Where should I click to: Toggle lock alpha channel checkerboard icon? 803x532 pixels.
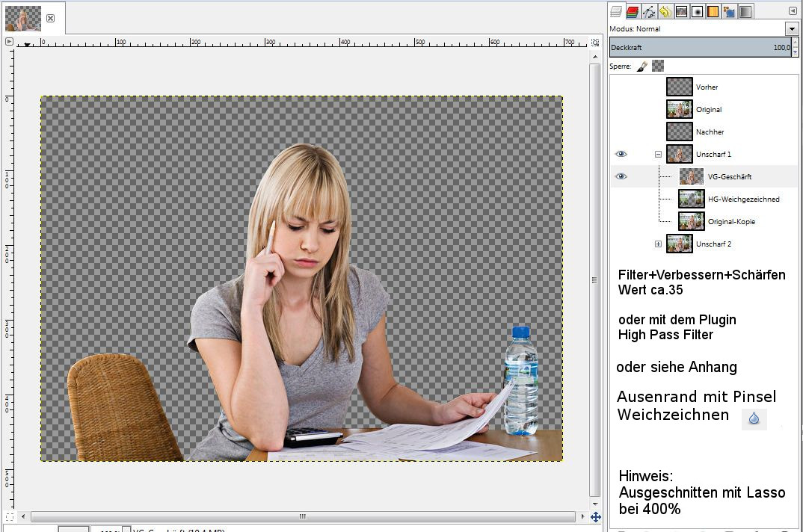(x=658, y=66)
